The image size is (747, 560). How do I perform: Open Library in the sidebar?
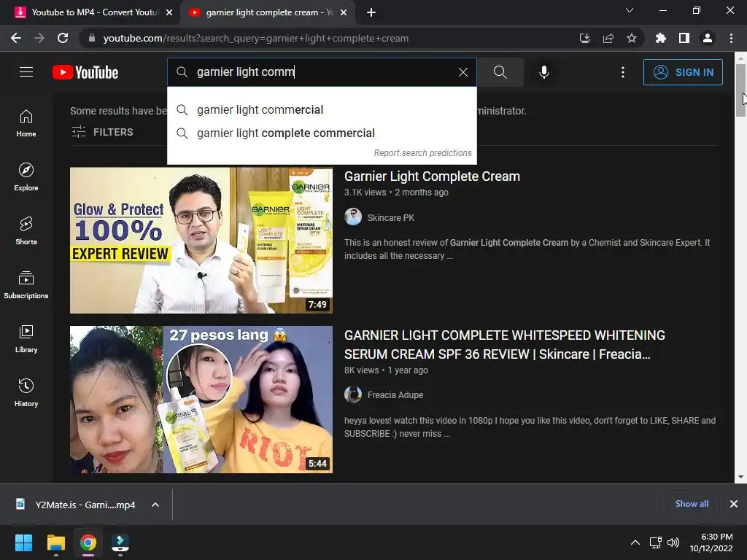(26, 338)
